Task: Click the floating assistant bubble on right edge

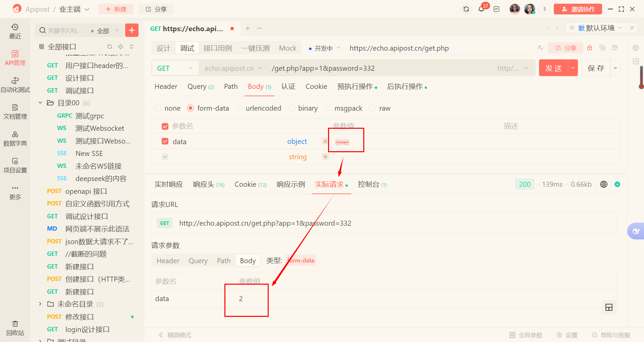Action: pos(636,231)
